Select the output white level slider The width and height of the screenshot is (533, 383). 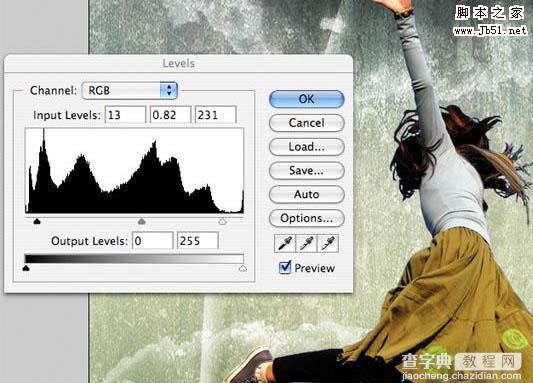(x=243, y=268)
